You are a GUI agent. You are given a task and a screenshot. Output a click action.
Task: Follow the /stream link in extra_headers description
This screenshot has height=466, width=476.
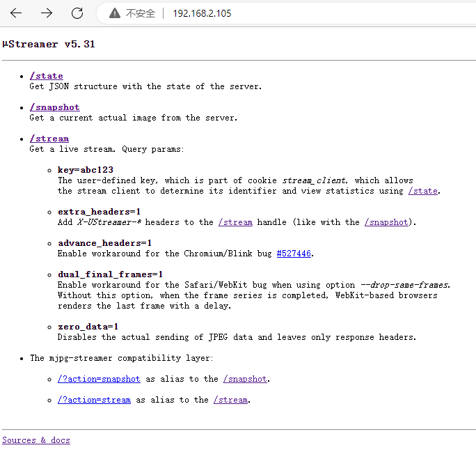(x=235, y=222)
